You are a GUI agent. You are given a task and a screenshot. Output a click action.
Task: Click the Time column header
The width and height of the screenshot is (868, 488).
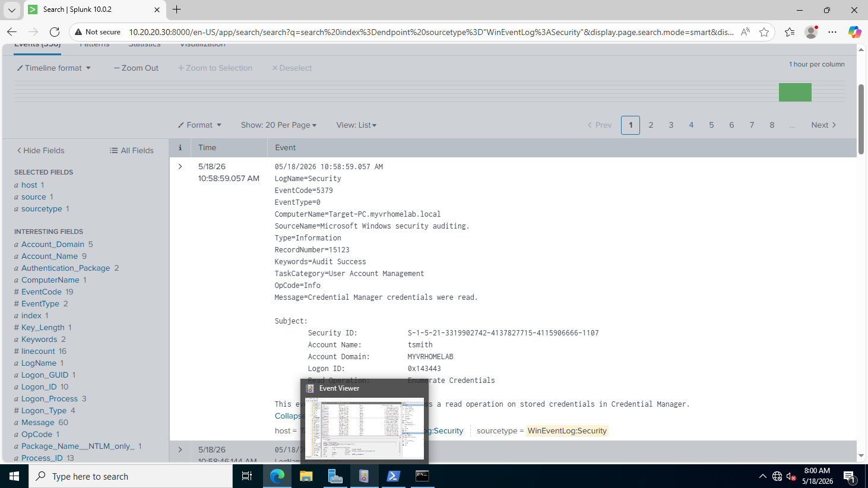pyautogui.click(x=207, y=147)
